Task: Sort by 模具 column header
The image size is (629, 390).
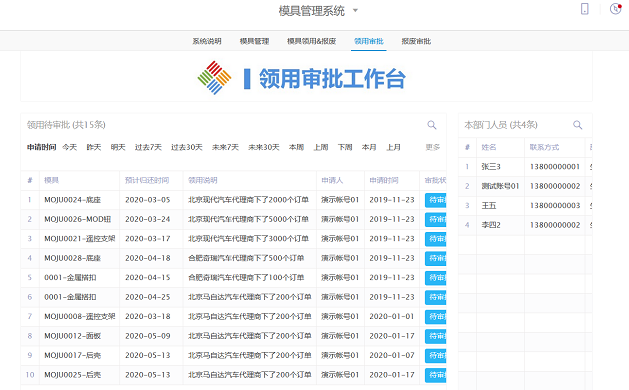Action: pyautogui.click(x=51, y=180)
